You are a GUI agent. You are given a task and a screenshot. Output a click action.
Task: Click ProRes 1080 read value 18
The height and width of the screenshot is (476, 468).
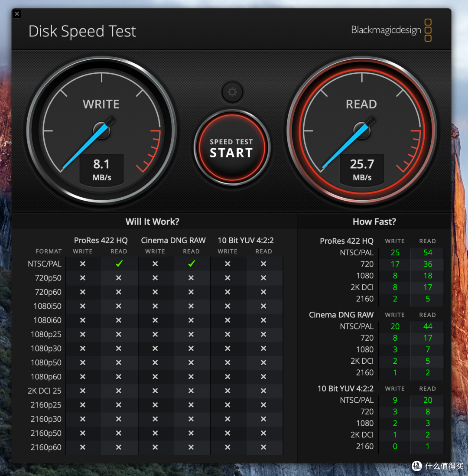(x=428, y=276)
